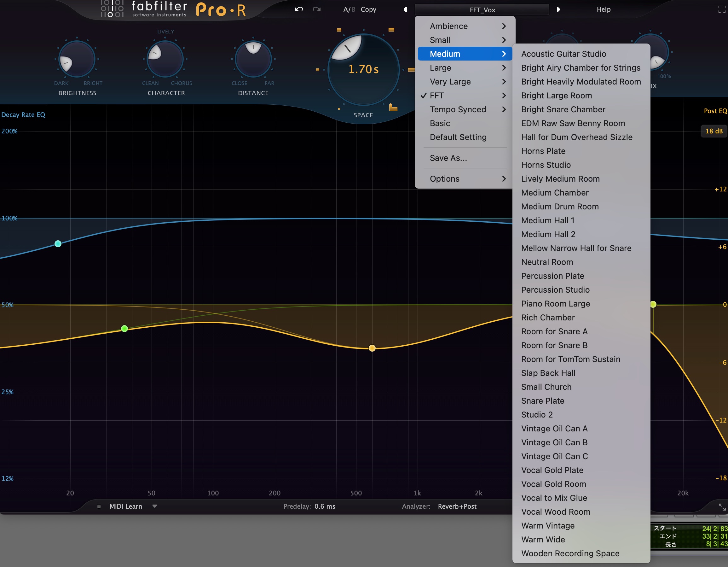The height and width of the screenshot is (567, 728).
Task: Load the Medium Hall 1 preset
Action: coord(581,220)
